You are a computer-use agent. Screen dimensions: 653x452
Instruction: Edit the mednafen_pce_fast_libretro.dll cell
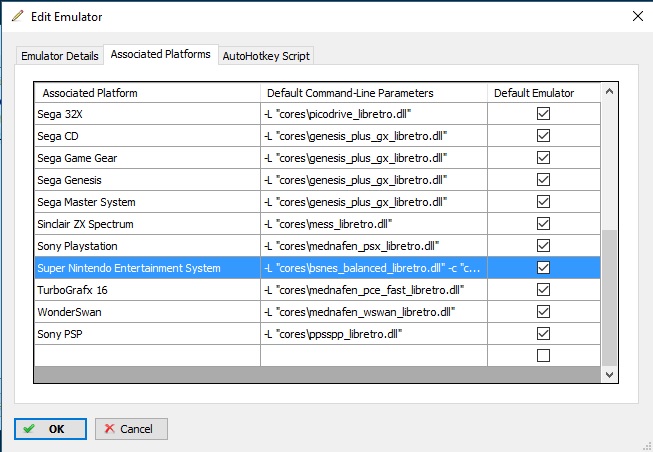374,290
